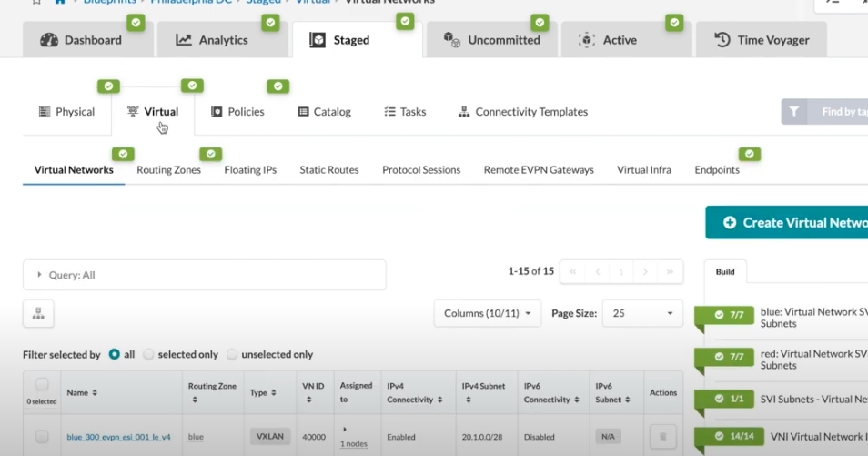Open the Dashboard tab
This screenshot has height=456, width=868.
(88, 40)
